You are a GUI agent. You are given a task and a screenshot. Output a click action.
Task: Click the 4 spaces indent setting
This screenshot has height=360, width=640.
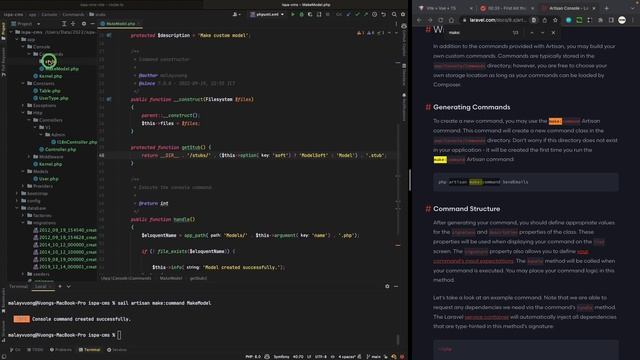click(347, 356)
